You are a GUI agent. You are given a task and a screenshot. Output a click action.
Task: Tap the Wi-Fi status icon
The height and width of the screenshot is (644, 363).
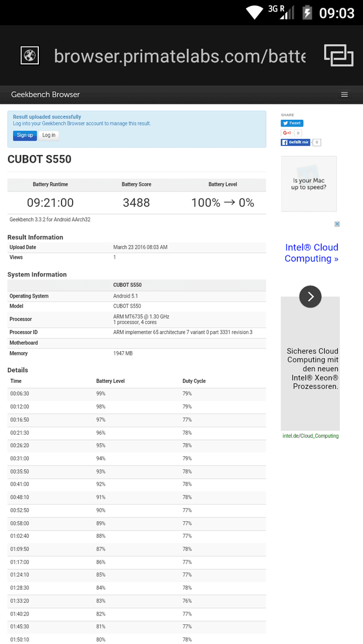[254, 13]
